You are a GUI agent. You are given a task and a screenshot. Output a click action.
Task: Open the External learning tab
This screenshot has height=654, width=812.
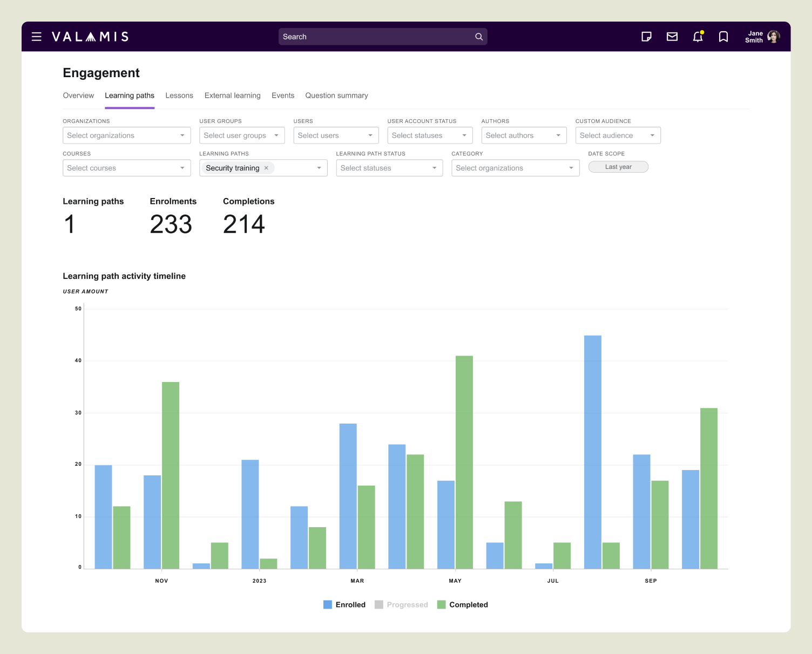[233, 96]
